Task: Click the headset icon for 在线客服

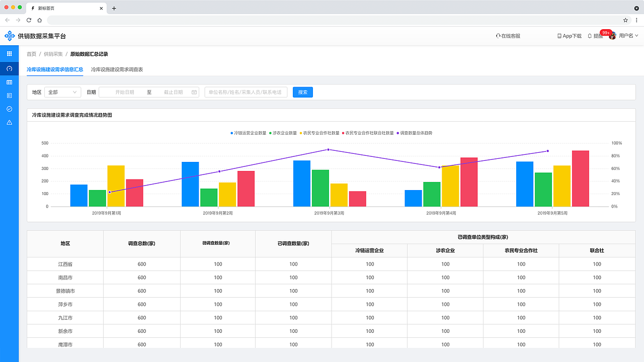Action: (x=498, y=36)
